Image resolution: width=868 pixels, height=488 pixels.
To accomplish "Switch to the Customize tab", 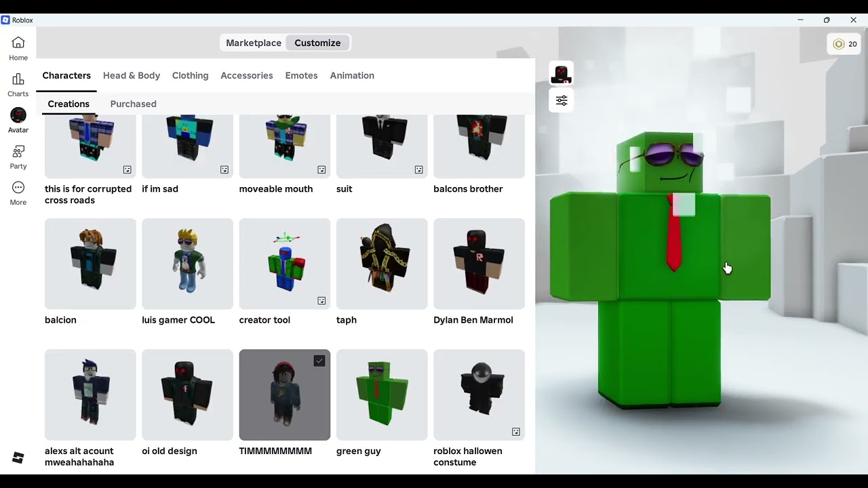I will tap(317, 43).
